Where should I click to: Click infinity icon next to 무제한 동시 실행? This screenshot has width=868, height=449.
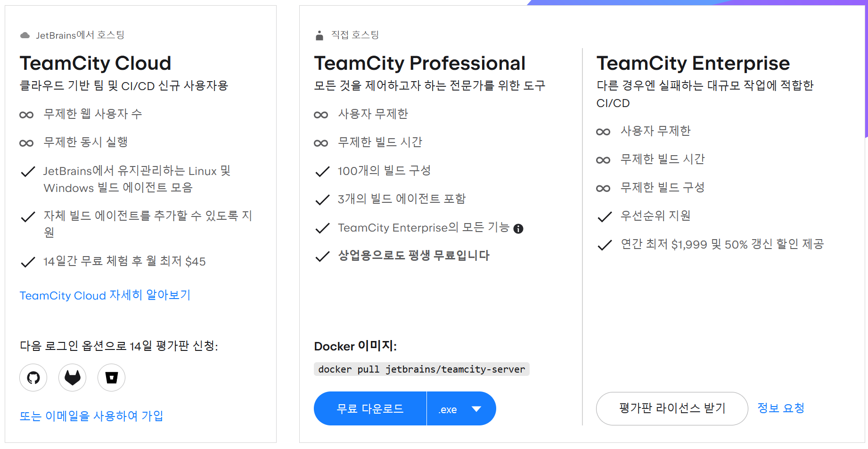tap(26, 143)
